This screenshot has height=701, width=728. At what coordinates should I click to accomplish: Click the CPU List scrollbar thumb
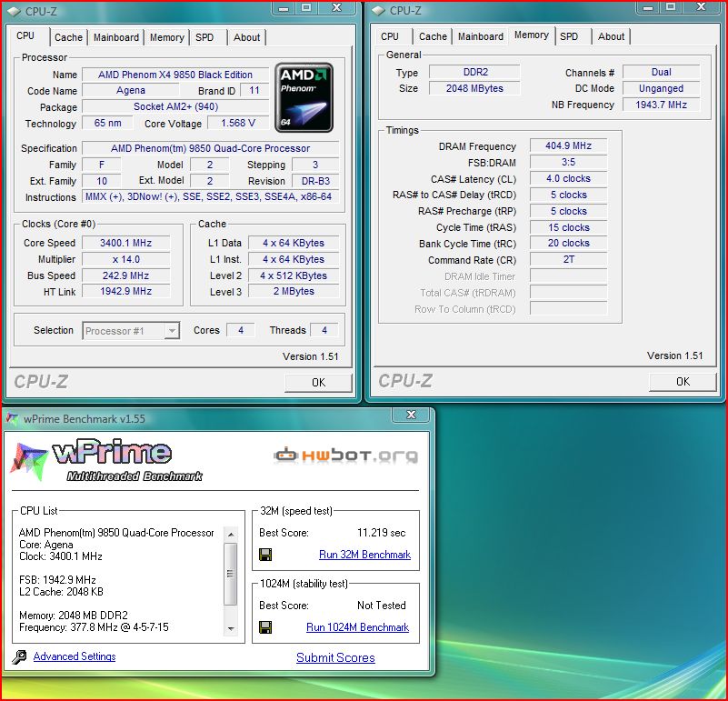point(231,575)
